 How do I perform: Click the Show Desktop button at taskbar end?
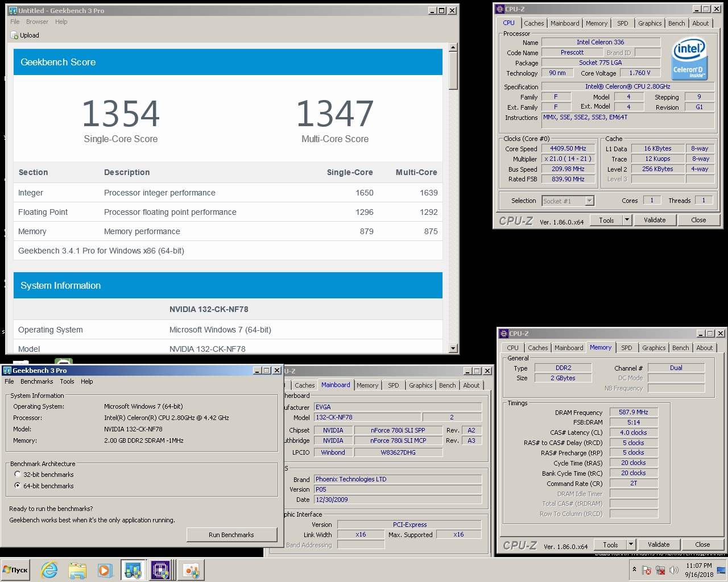(x=721, y=570)
